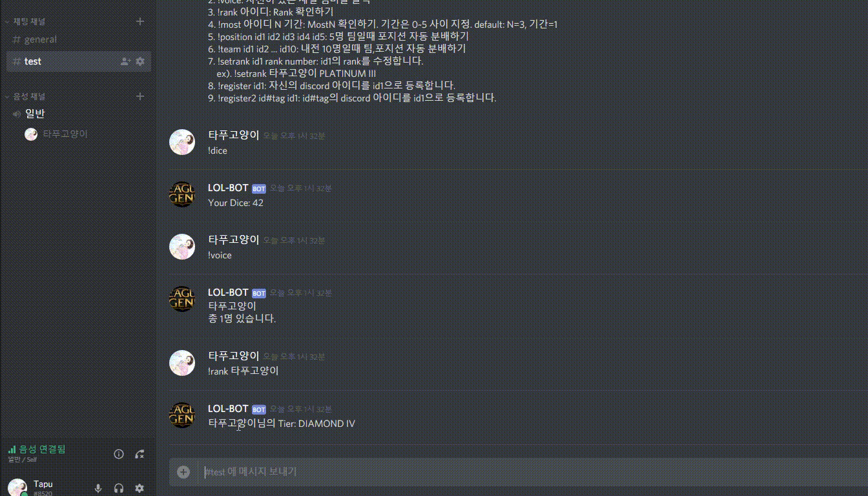Mute the microphone

pyautogui.click(x=98, y=488)
